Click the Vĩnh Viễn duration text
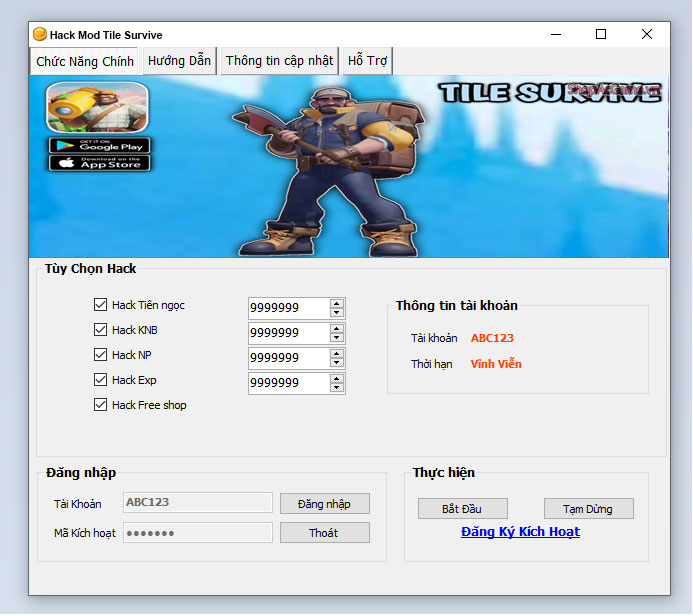693x616 pixels. click(496, 364)
